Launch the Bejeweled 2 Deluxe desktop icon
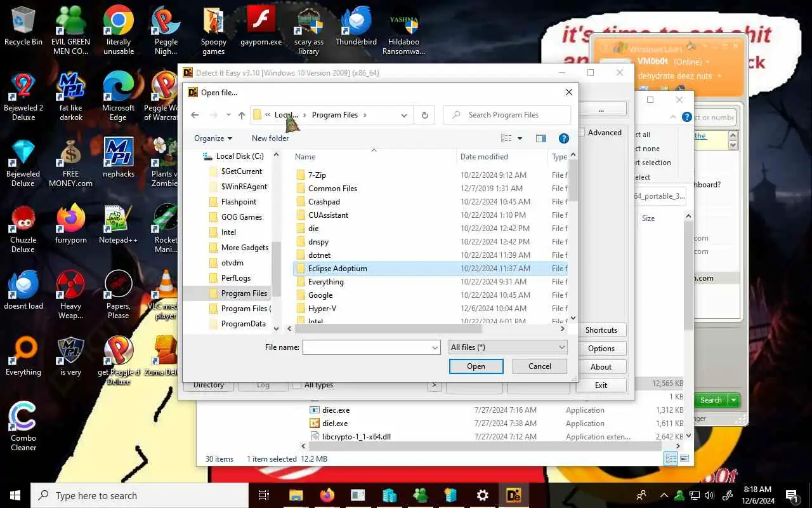This screenshot has height=508, width=812. (23, 97)
